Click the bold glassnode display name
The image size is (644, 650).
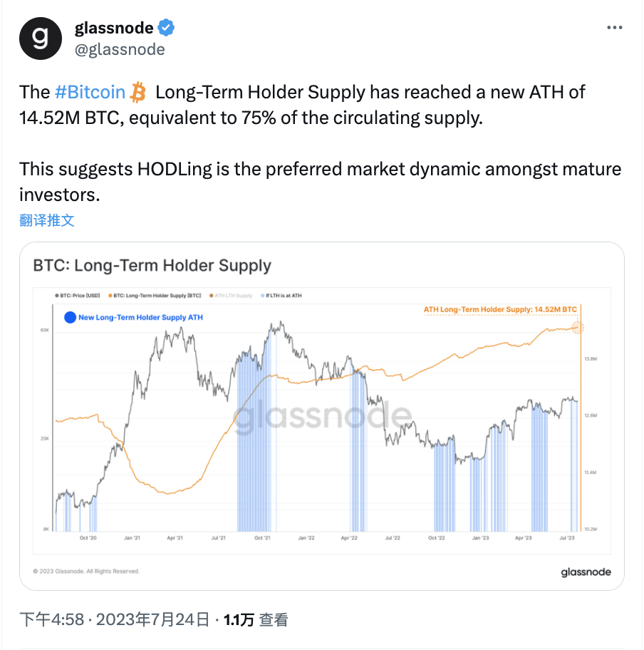pyautogui.click(x=113, y=28)
